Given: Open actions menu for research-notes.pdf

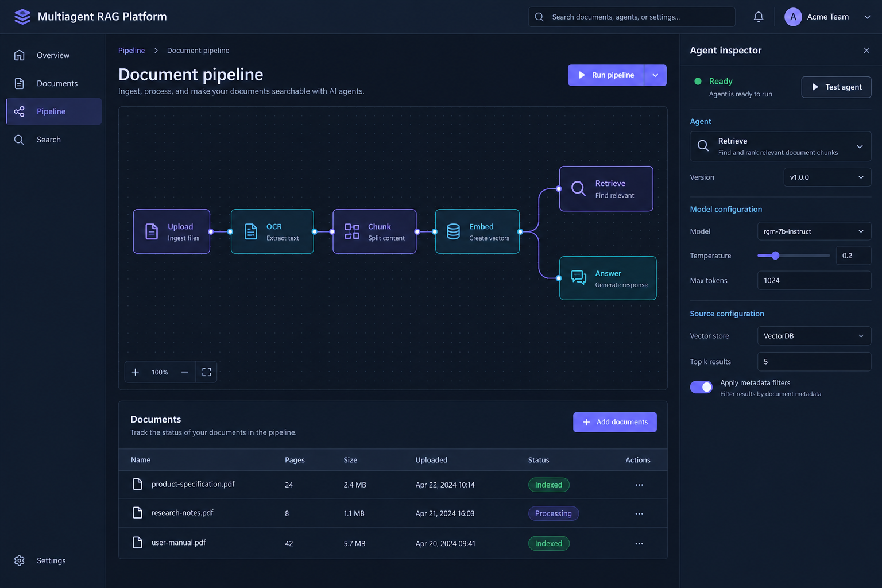Looking at the screenshot, I should click(x=639, y=514).
